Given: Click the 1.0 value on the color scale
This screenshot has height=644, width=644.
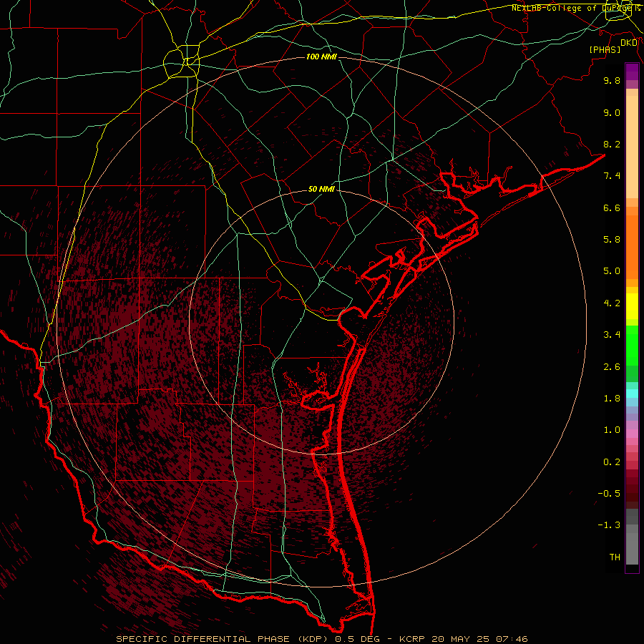Looking at the screenshot, I should [612, 430].
